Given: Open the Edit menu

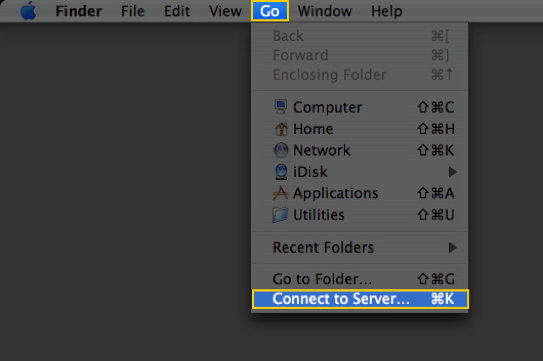Looking at the screenshot, I should [177, 11].
